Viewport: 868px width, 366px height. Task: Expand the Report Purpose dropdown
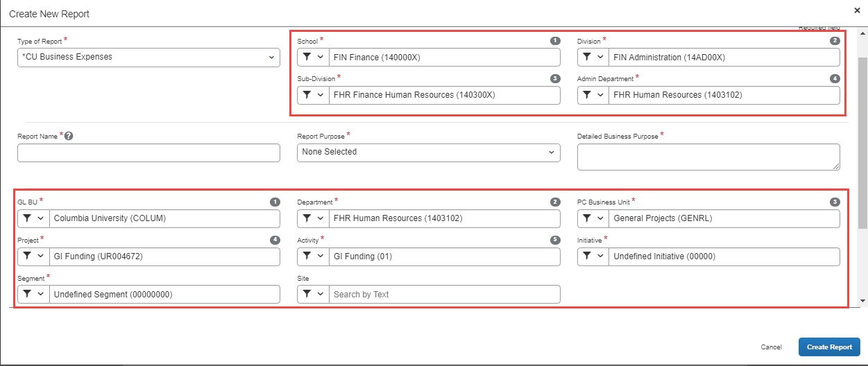[428, 152]
